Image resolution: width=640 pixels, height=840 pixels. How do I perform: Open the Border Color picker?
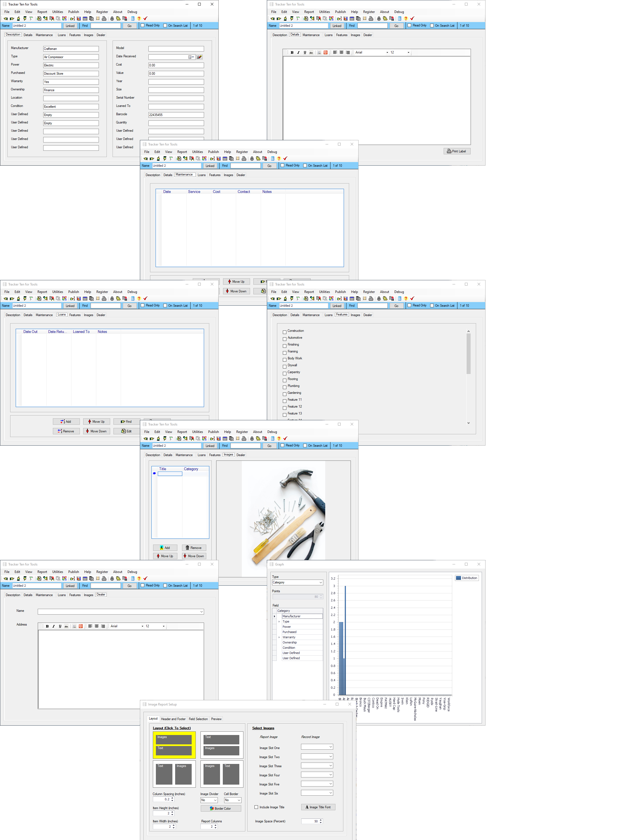pyautogui.click(x=221, y=808)
